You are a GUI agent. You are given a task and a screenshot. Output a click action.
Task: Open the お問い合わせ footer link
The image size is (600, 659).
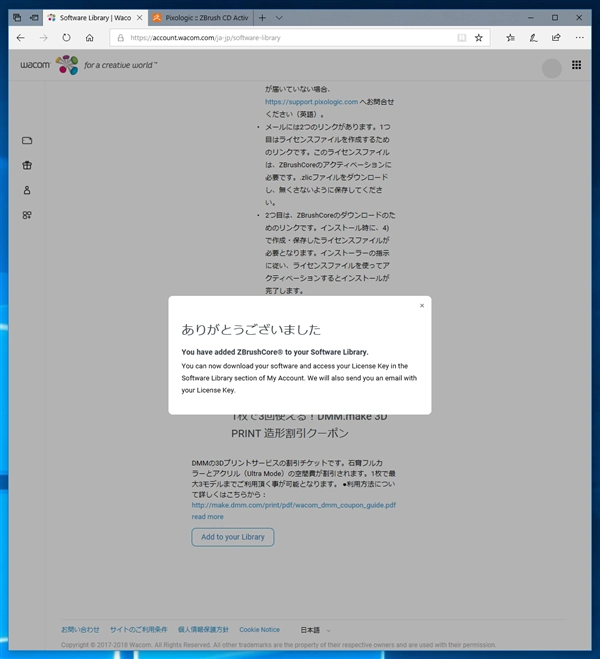pos(80,630)
